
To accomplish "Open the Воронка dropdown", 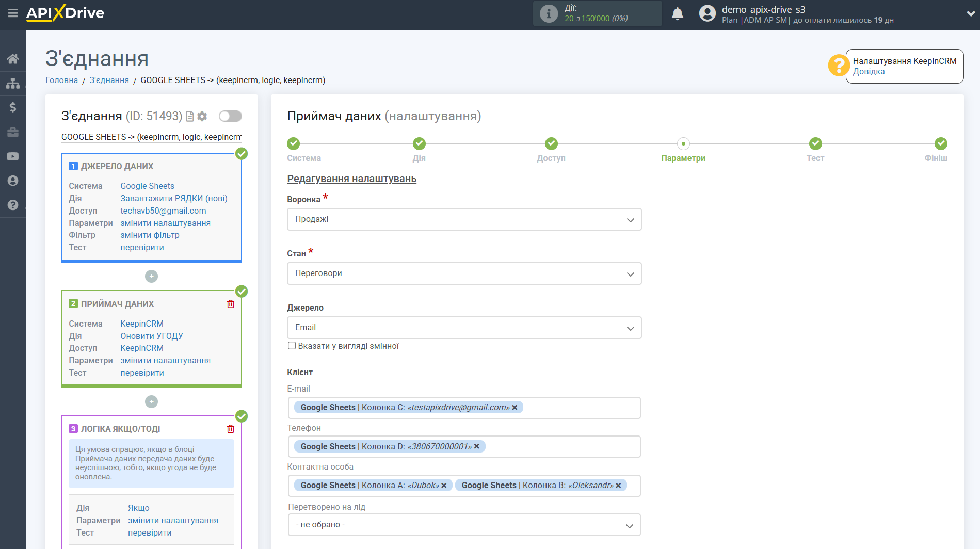I will (x=464, y=219).
